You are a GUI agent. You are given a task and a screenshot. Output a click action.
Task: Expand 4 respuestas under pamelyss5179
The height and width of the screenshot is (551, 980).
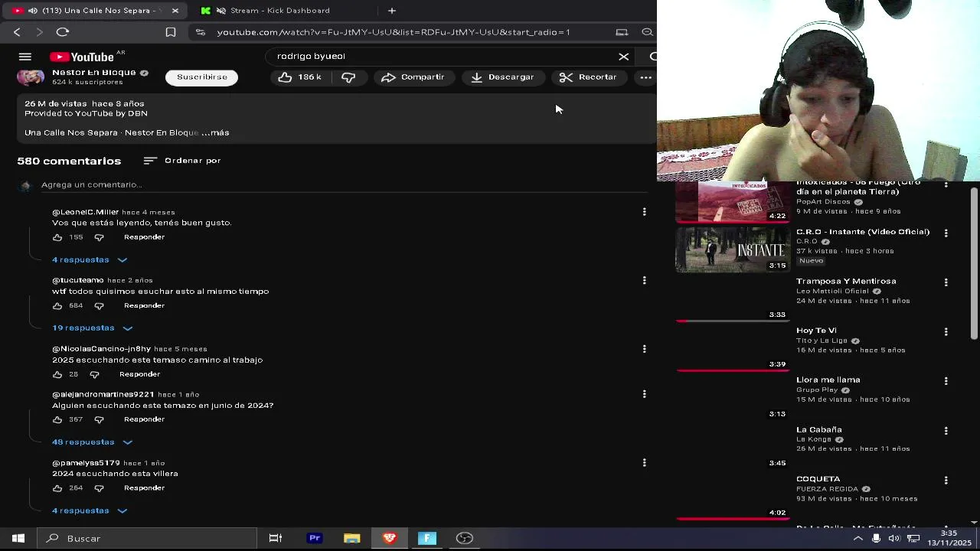(90, 511)
